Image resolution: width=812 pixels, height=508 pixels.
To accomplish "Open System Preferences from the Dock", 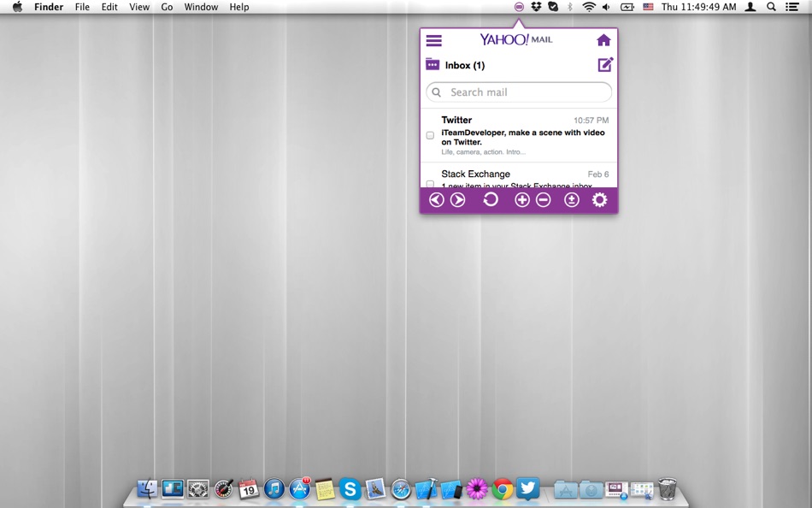I will 197,489.
